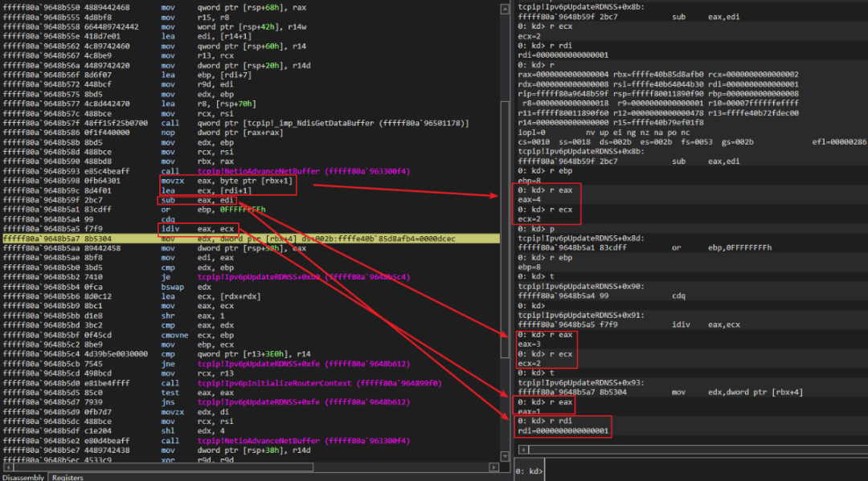Select the lea ebp, [rdi+7] line
The image size is (868, 481).
pos(252,75)
